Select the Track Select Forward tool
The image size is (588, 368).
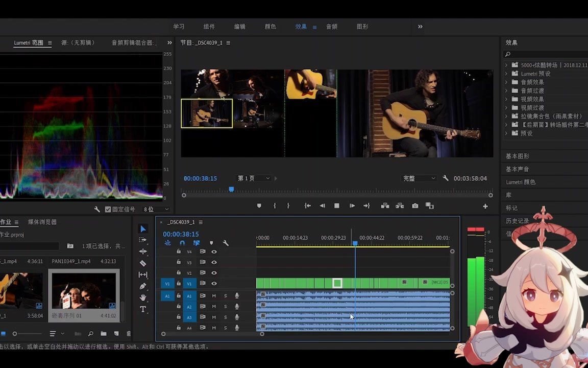(142, 240)
